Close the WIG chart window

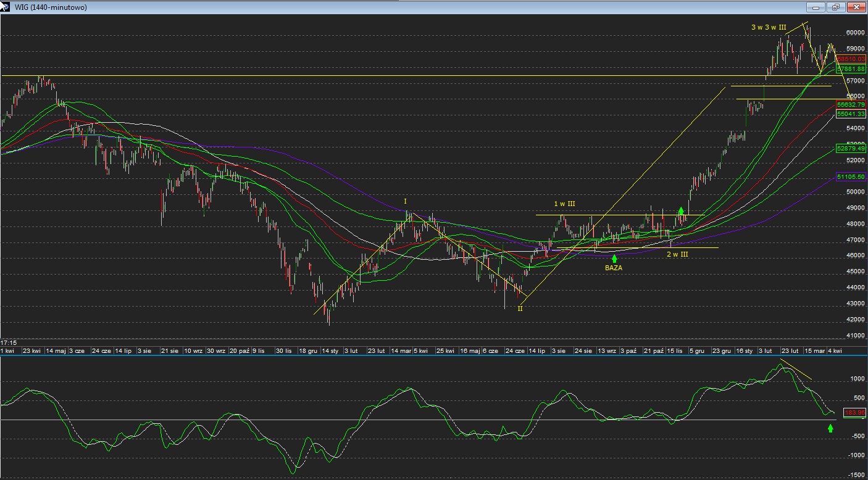pos(856,7)
